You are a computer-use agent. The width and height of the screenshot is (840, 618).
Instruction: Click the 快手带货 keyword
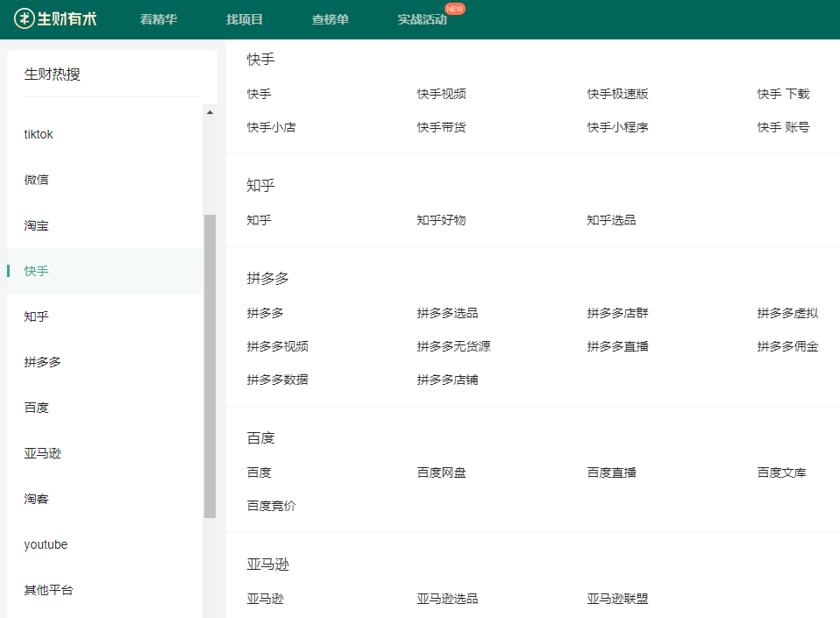(x=441, y=127)
